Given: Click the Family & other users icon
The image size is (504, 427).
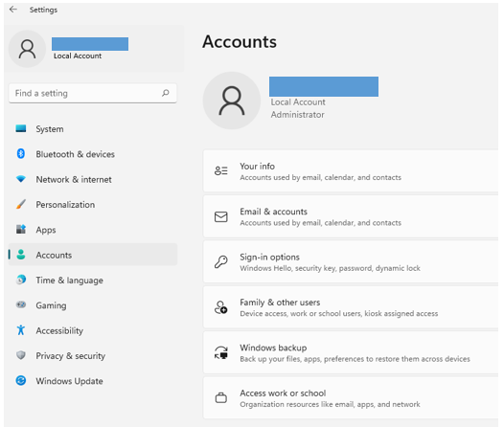Looking at the screenshot, I should pyautogui.click(x=221, y=307).
